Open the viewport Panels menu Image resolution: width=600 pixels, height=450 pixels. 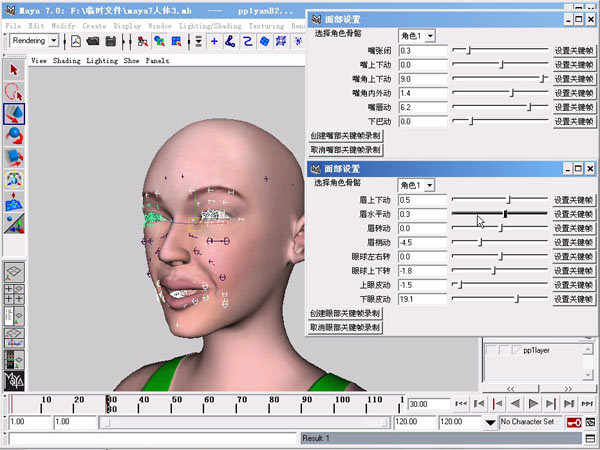157,60
